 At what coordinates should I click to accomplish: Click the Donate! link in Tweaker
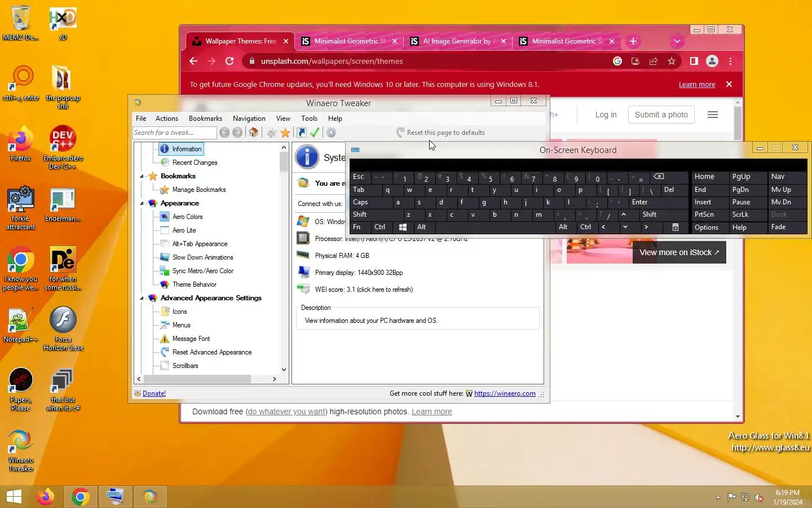[154, 393]
